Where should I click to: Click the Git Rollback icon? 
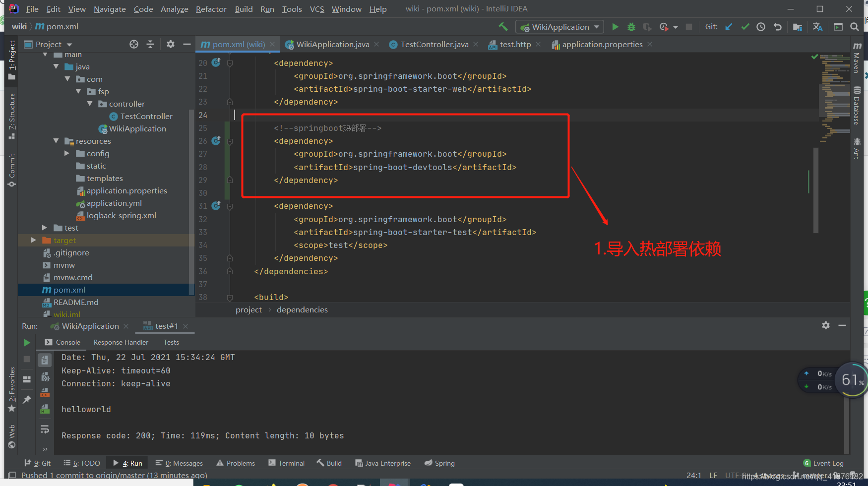click(x=777, y=27)
